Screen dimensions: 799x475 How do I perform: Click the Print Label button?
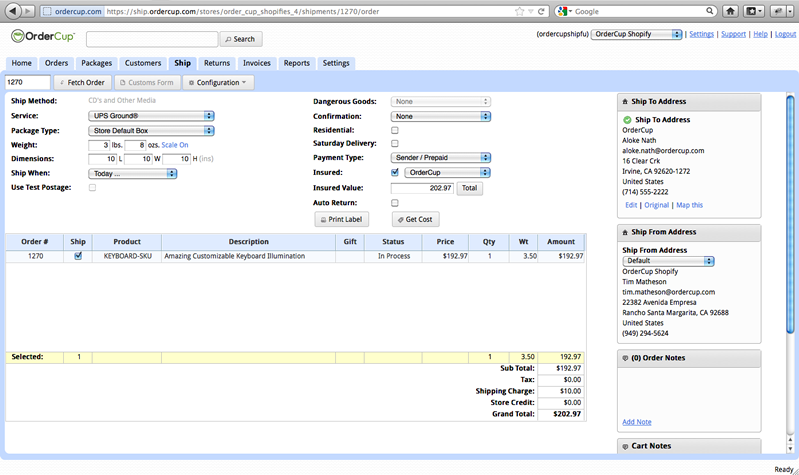tap(341, 219)
